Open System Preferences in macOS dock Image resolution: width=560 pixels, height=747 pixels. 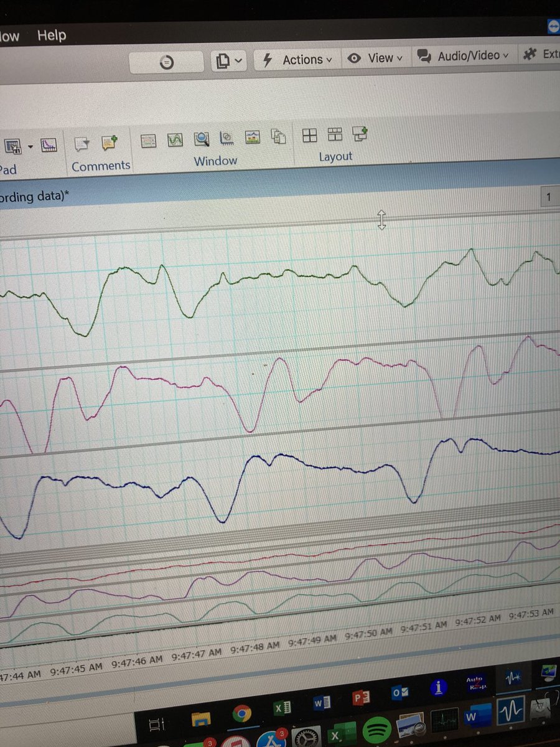click(306, 737)
